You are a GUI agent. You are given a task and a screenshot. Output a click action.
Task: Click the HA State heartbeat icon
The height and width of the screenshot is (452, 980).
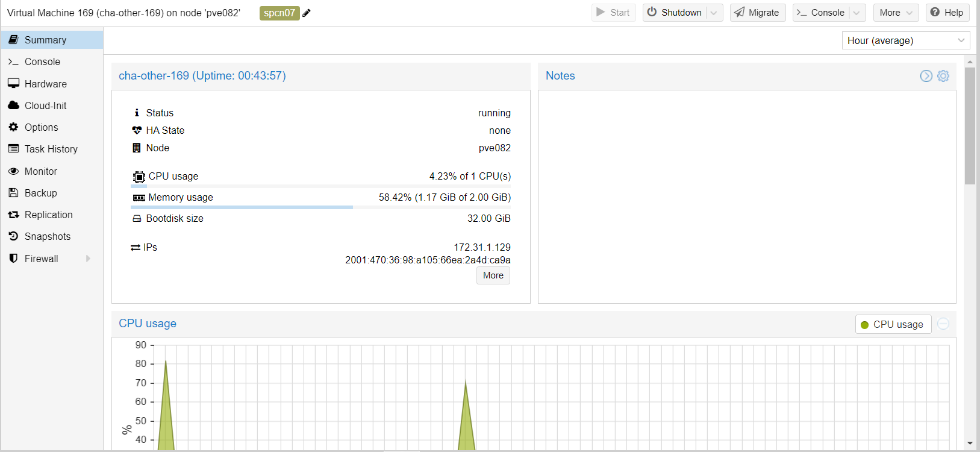tap(137, 130)
